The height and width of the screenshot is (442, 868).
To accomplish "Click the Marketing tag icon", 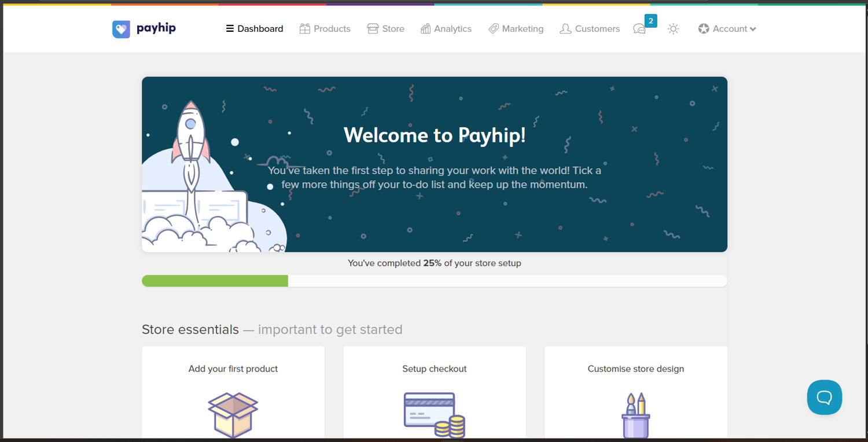I will coord(494,28).
